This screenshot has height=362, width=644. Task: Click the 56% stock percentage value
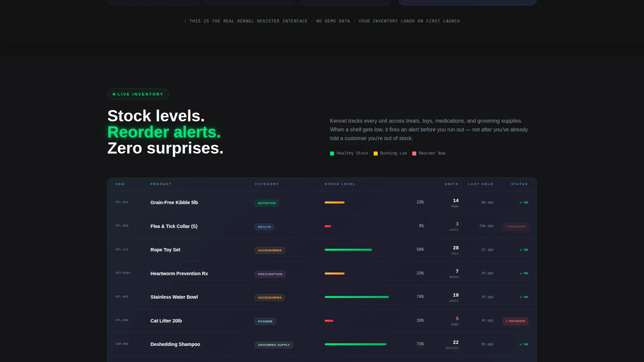coord(420,250)
